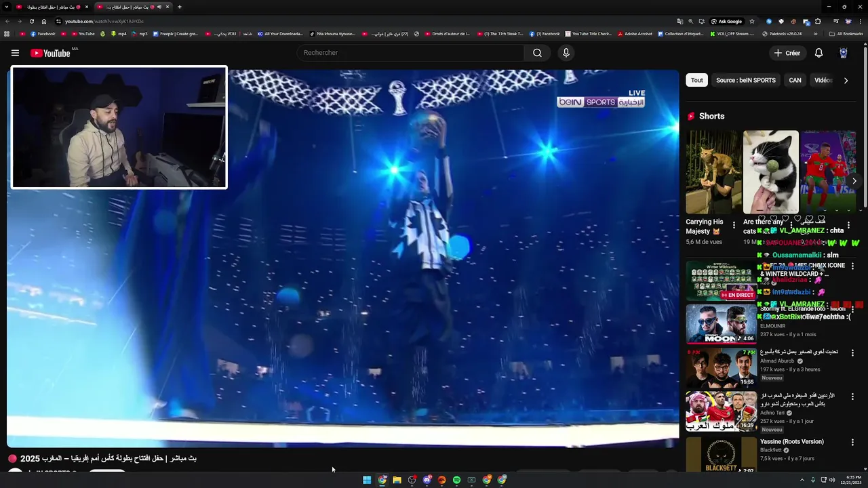Open the YouTube guide hamburger menu

pyautogui.click(x=15, y=53)
